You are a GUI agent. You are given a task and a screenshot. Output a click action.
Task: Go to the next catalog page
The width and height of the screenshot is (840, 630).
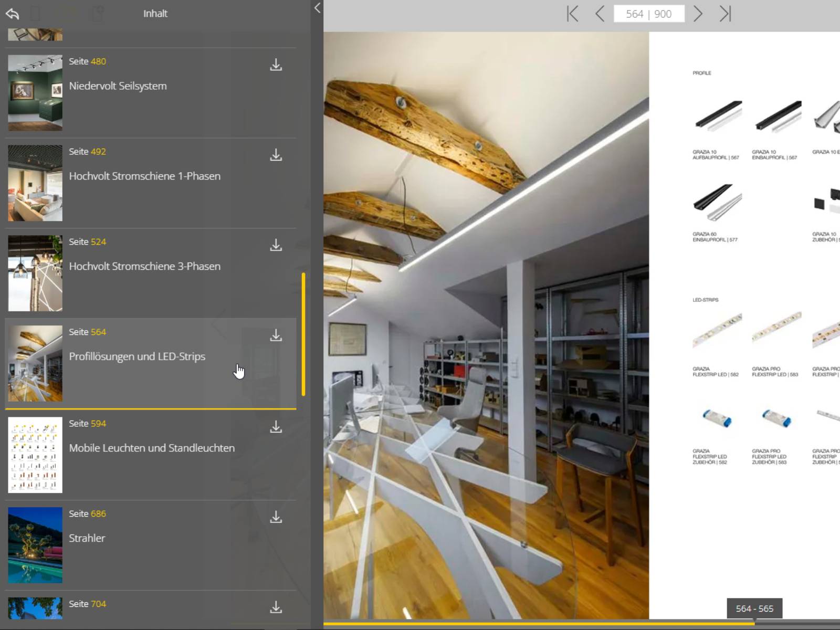(x=698, y=14)
